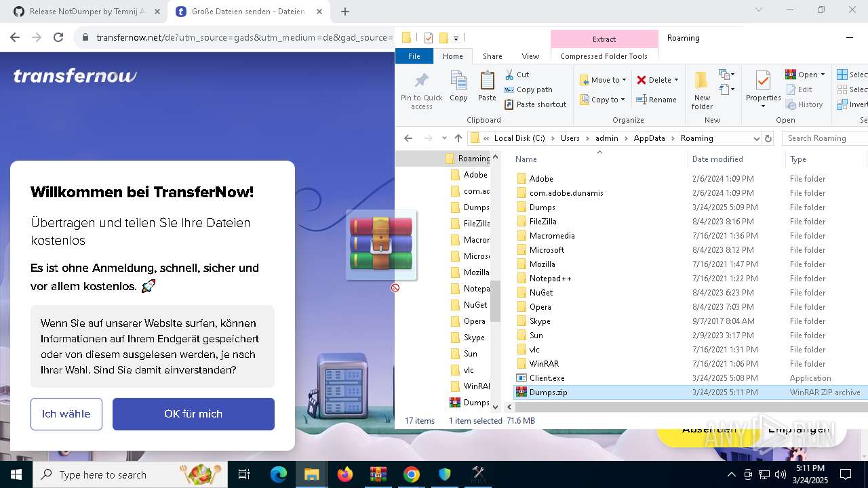Click the Windows Security shield taskbar icon
The image size is (868, 488).
(445, 474)
